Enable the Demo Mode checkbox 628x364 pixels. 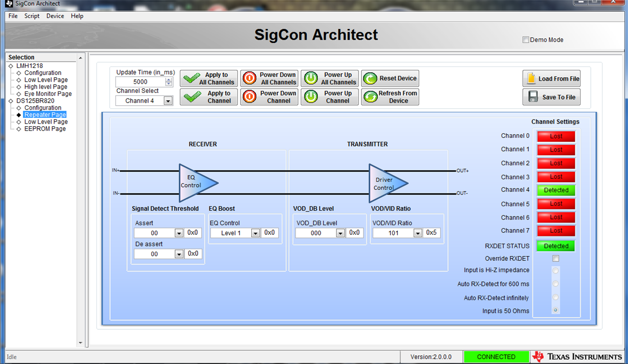[x=525, y=40]
